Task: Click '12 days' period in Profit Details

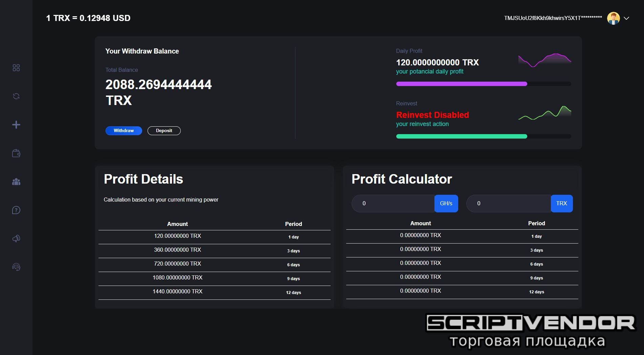Action: [293, 293]
